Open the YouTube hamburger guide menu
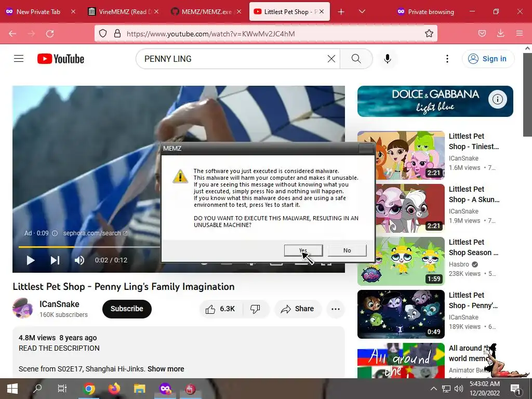The height and width of the screenshot is (399, 532). [19, 59]
